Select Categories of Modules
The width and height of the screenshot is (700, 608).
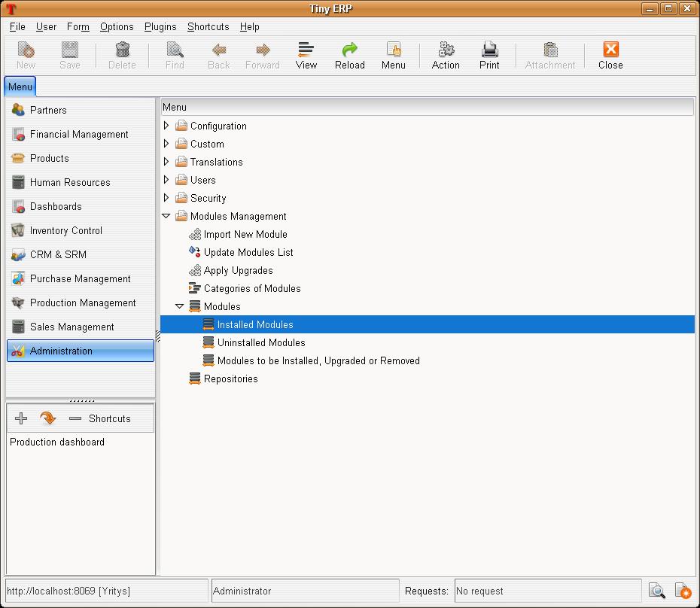252,288
